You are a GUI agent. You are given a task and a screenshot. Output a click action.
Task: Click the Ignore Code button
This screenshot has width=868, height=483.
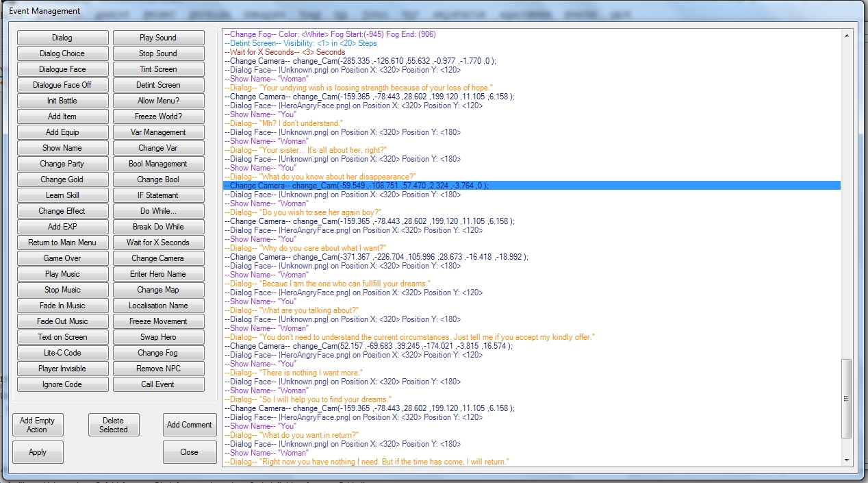pos(62,384)
